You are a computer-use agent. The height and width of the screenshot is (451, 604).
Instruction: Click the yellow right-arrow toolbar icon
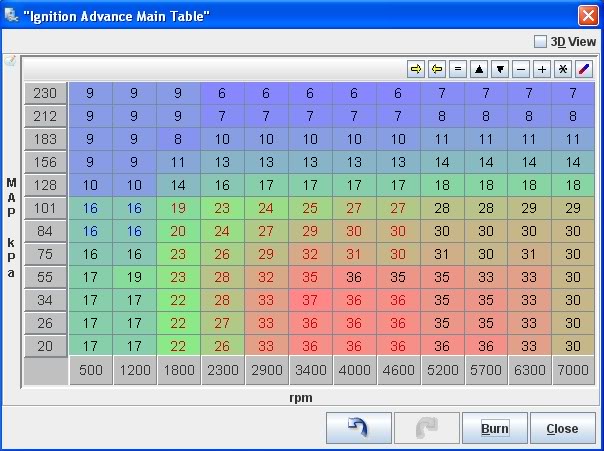click(x=416, y=69)
